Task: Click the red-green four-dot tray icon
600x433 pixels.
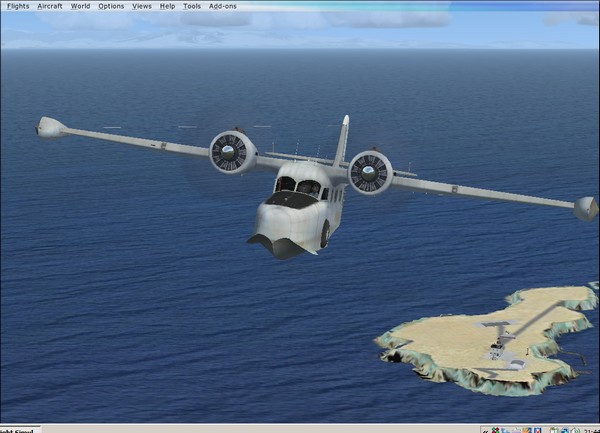Action: coord(496,430)
